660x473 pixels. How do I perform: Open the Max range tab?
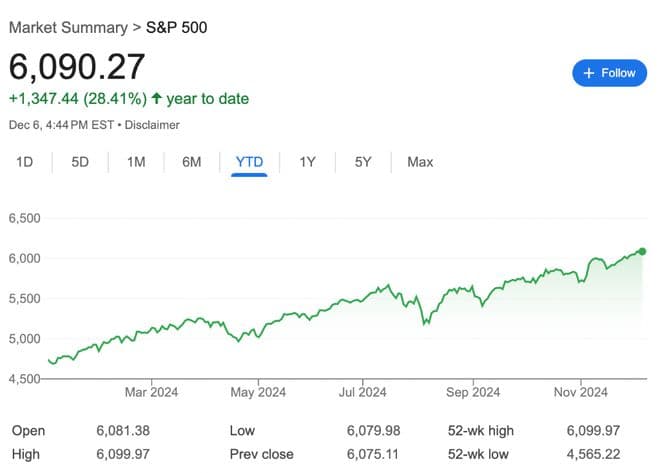(420, 161)
